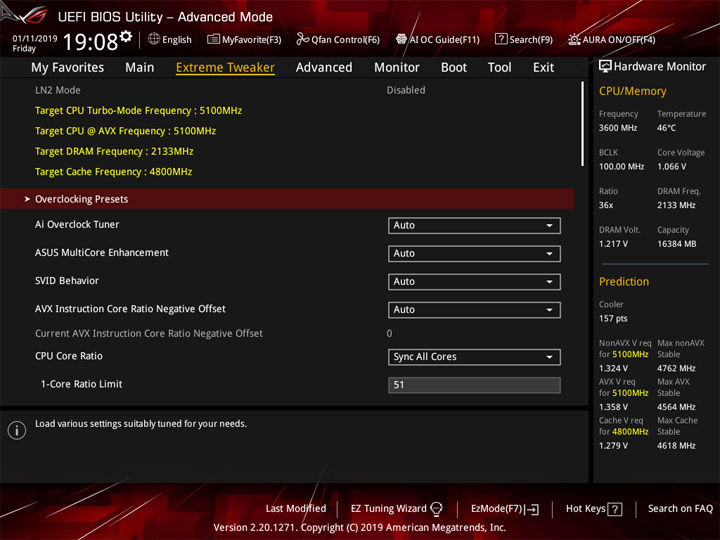
Task: Select the Extreme Tweaker tab
Action: (x=225, y=68)
